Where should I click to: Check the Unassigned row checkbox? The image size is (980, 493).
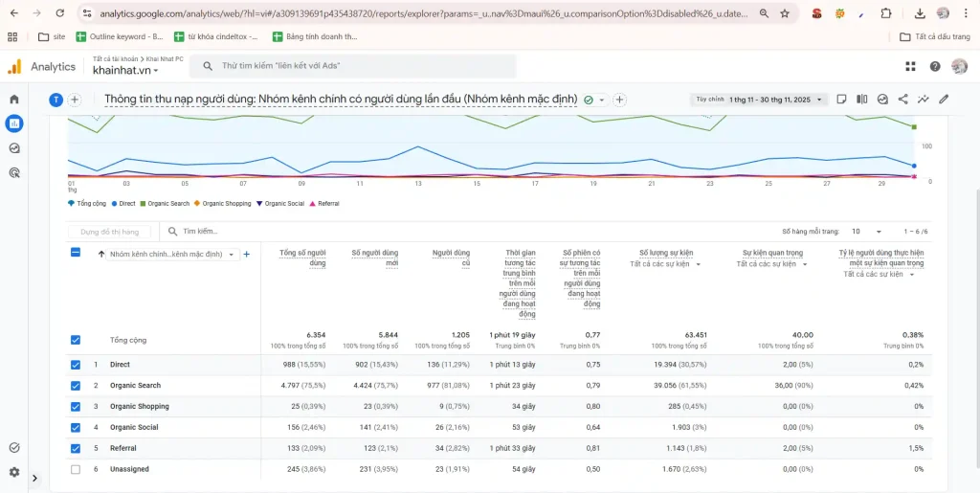click(76, 469)
